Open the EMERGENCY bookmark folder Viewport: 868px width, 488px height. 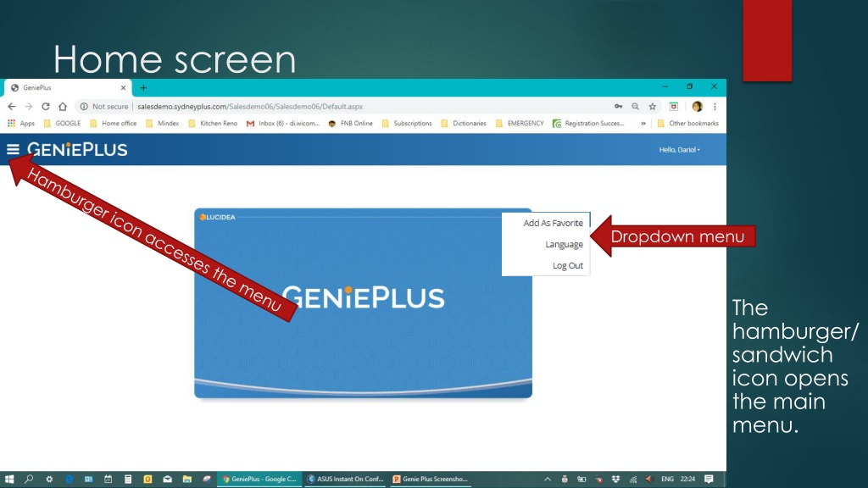(520, 124)
